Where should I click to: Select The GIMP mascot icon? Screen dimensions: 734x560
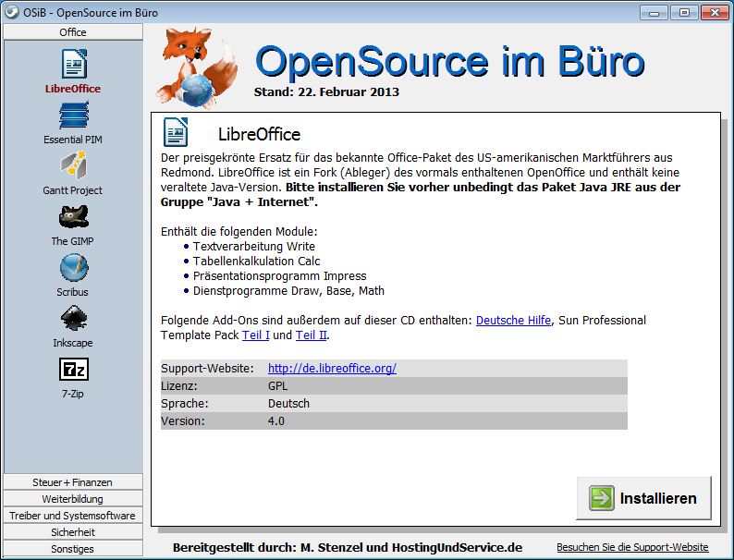pyautogui.click(x=74, y=216)
